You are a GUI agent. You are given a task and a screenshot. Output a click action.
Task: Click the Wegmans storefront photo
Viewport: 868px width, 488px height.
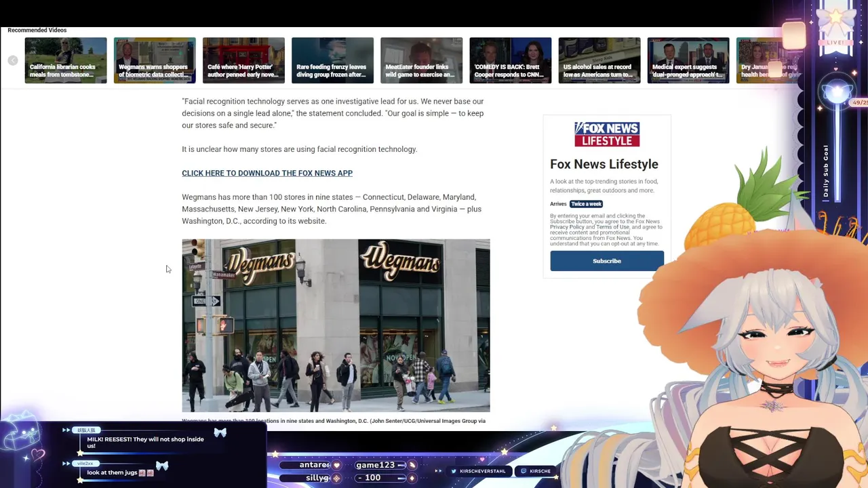pos(336,325)
